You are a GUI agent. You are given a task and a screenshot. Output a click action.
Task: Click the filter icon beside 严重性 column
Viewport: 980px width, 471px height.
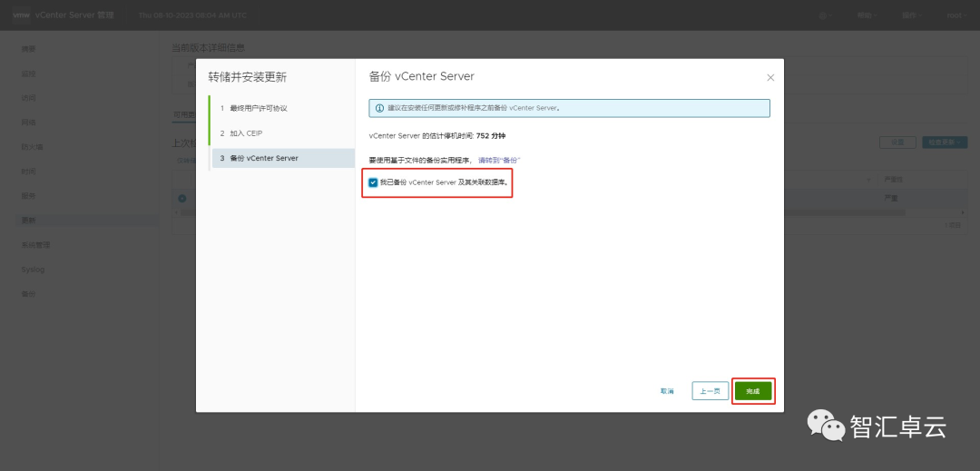[868, 180]
